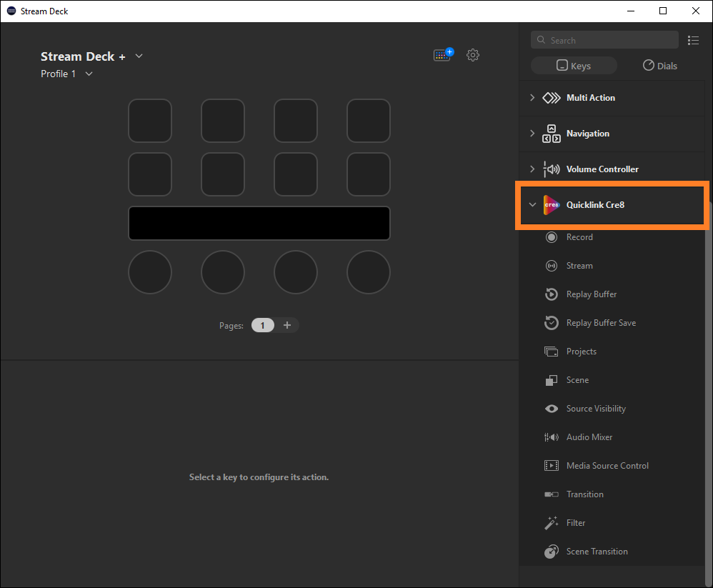
Task: Click the Volume Controller category title
Action: click(x=602, y=169)
